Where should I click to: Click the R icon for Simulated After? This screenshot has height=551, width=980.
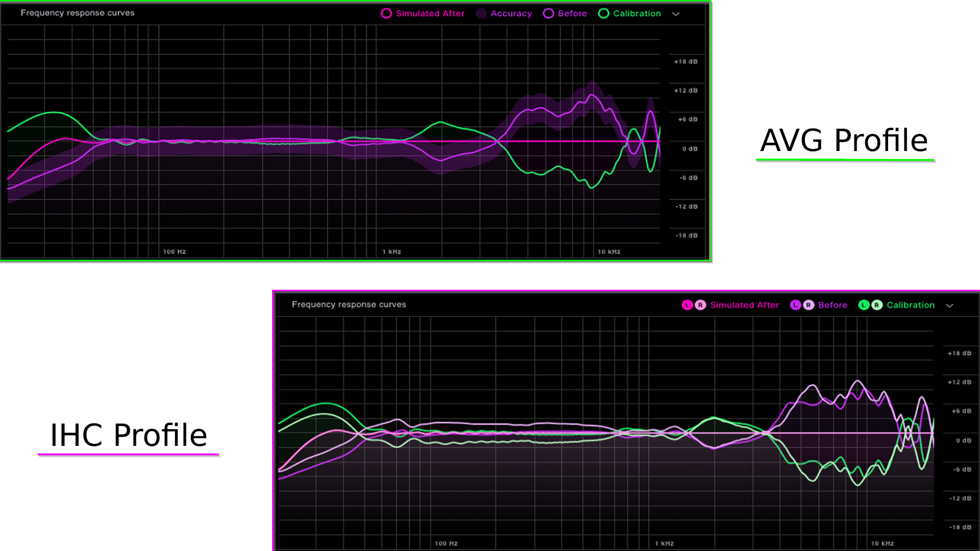700,305
